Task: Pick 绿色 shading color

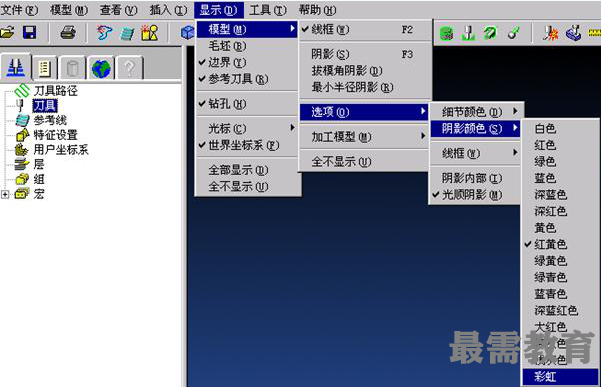Action: tap(560, 161)
